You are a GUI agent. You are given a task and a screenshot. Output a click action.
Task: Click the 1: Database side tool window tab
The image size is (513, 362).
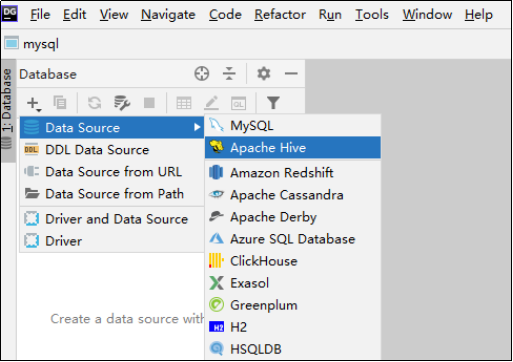pyautogui.click(x=8, y=111)
